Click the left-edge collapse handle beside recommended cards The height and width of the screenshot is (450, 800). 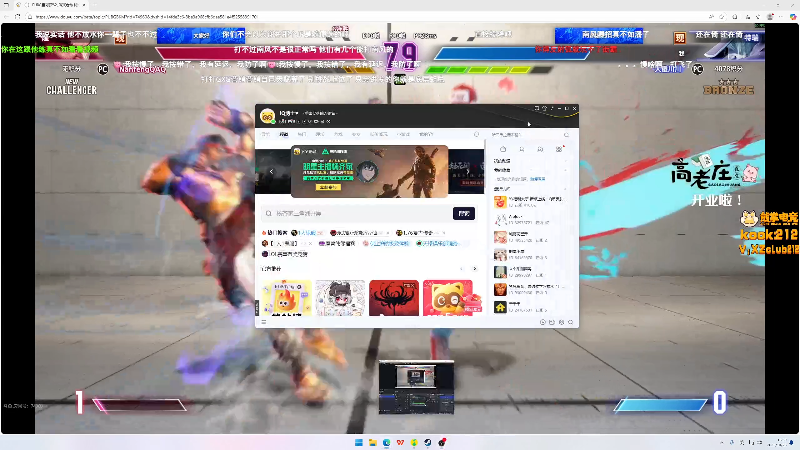pyautogui.click(x=257, y=308)
